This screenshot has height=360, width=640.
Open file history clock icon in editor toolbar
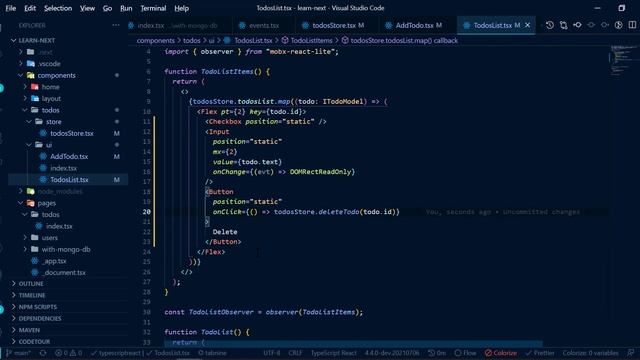click(550, 25)
